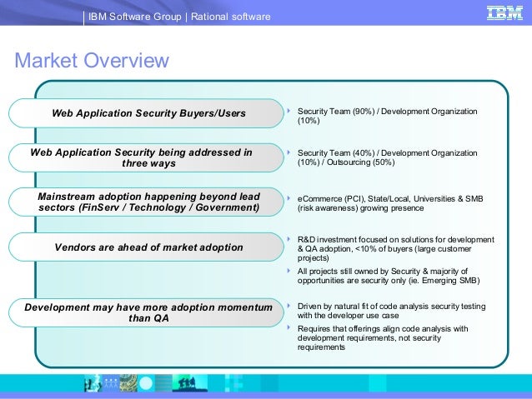
Task: Select the 'Rational software' header text
Action: 231,17
